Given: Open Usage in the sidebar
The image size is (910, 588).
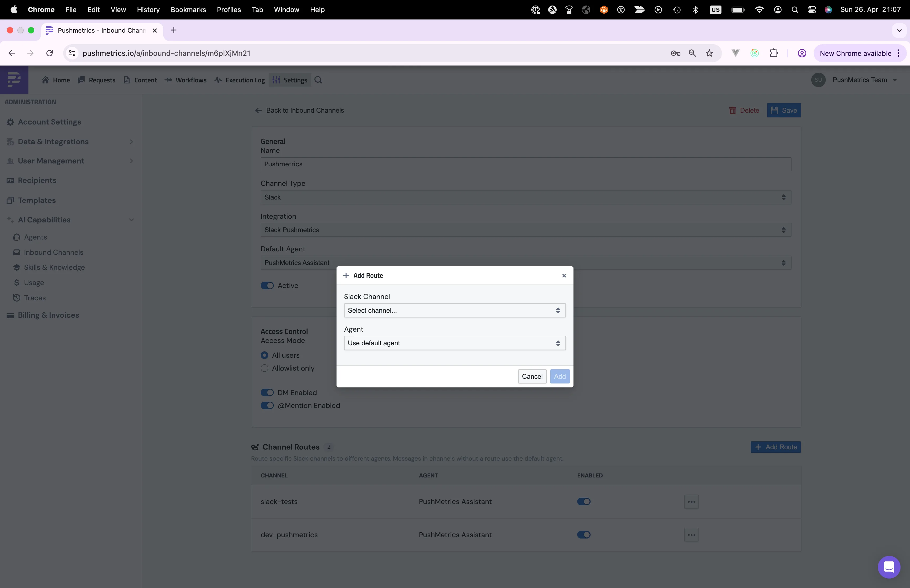Looking at the screenshot, I should point(29,282).
